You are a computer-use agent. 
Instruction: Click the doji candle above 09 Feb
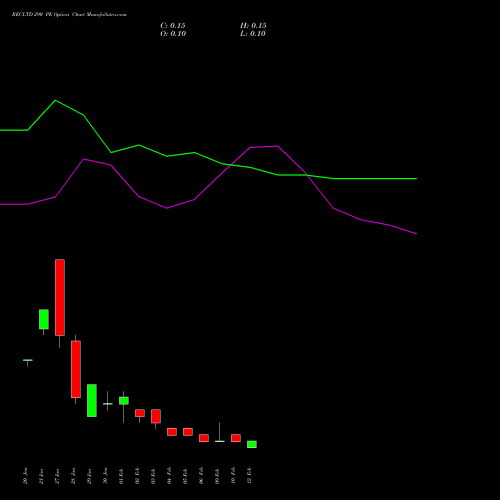click(220, 441)
